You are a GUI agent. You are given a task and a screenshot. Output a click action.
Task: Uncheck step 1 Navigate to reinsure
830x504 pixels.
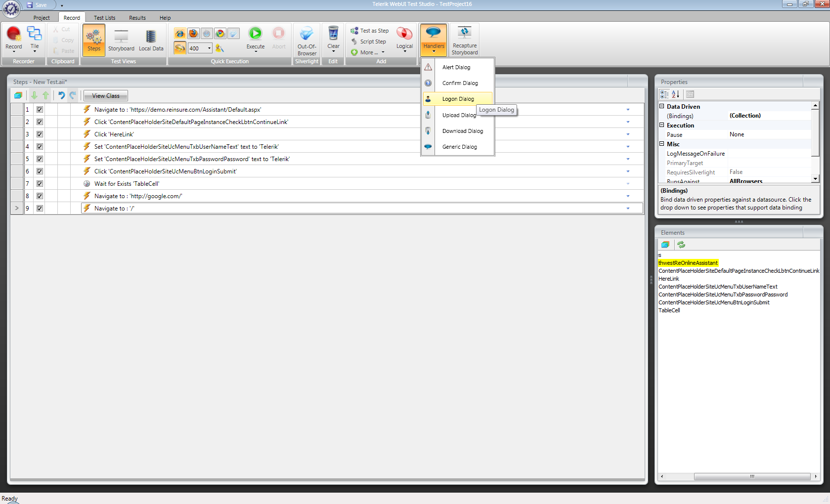click(x=40, y=110)
